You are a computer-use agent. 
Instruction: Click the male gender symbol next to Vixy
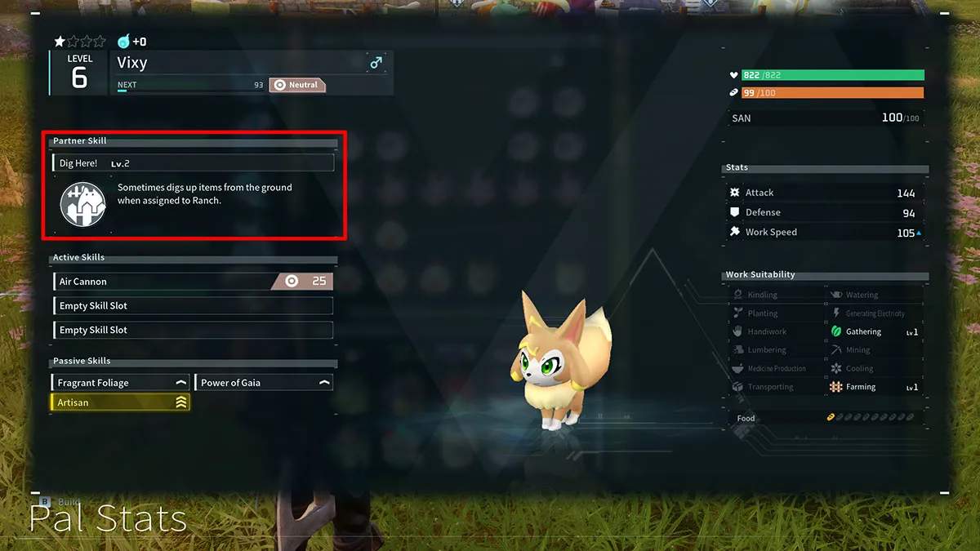tap(376, 63)
